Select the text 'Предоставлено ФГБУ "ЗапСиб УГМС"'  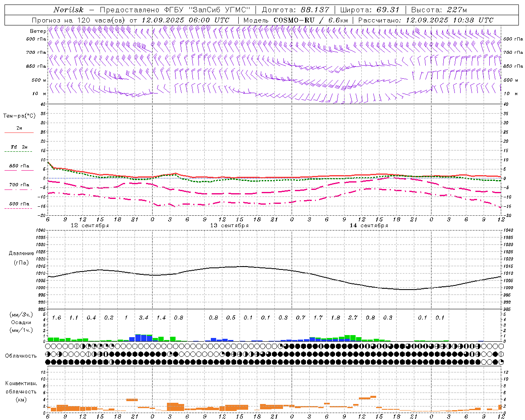pyautogui.click(x=175, y=10)
